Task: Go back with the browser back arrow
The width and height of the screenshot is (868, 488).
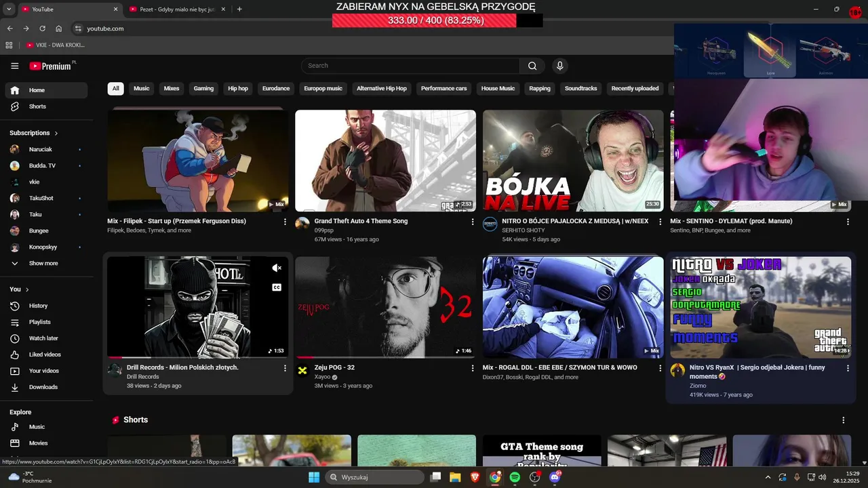Action: click(x=9, y=28)
